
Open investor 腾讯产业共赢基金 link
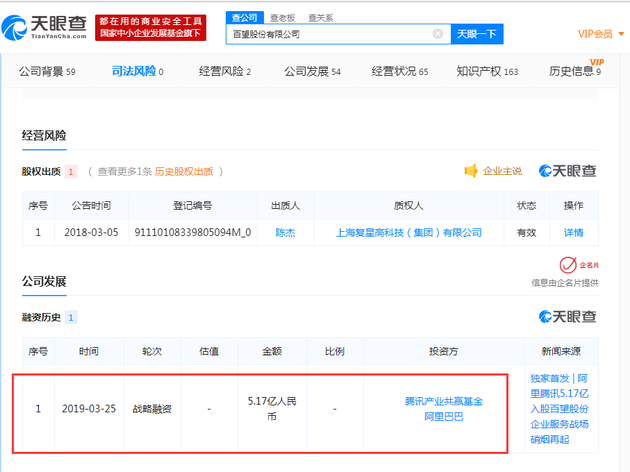[x=444, y=401]
